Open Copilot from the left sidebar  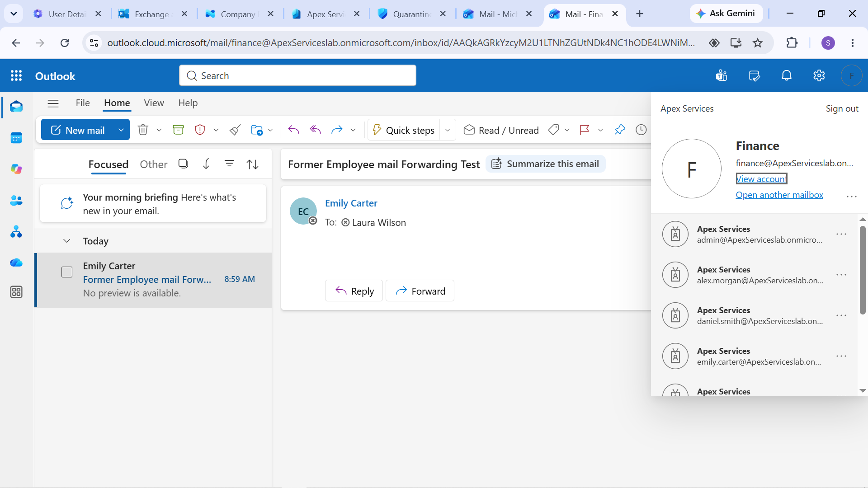(x=16, y=169)
